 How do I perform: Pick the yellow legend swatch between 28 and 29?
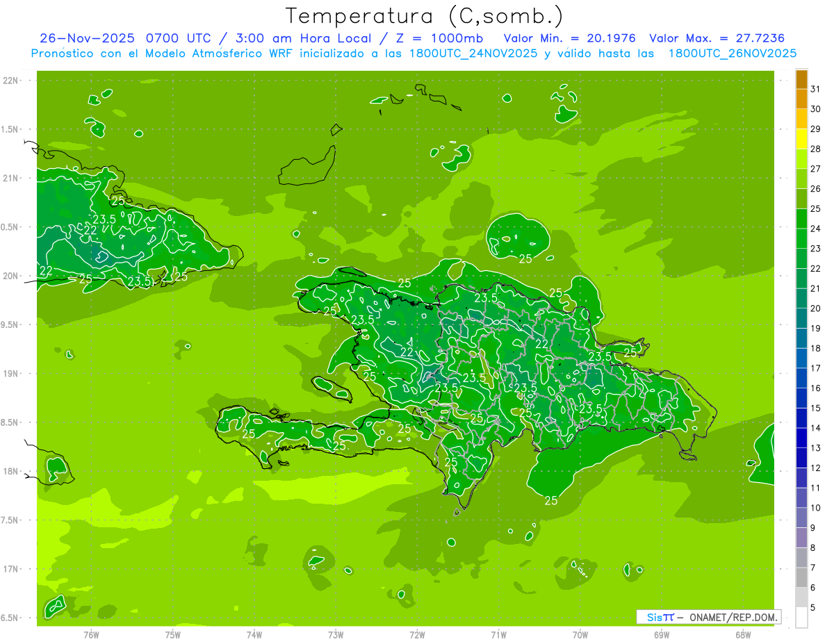[801, 139]
